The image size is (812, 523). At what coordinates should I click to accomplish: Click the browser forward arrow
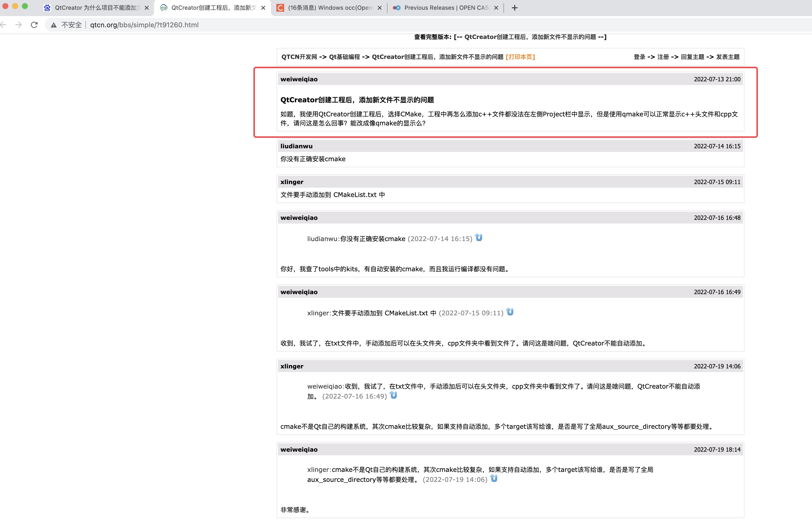coord(19,25)
